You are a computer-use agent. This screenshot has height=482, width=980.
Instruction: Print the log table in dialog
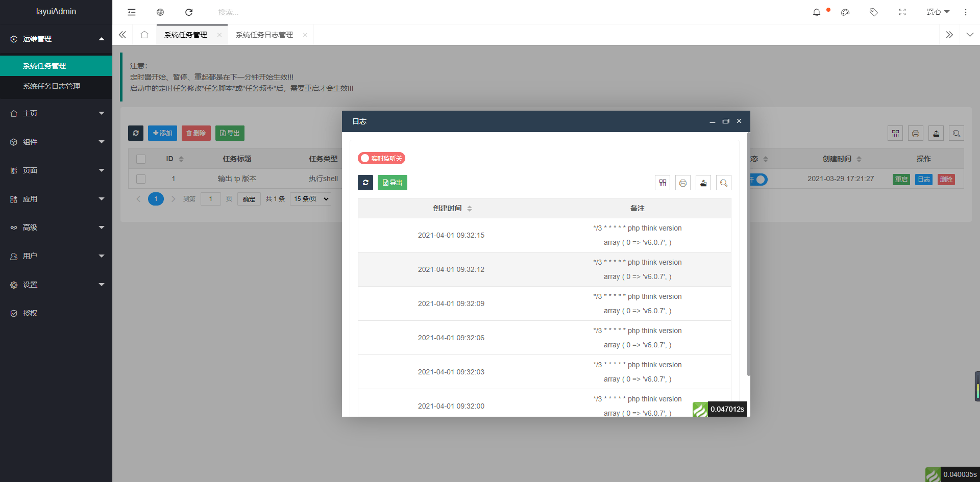(x=683, y=183)
